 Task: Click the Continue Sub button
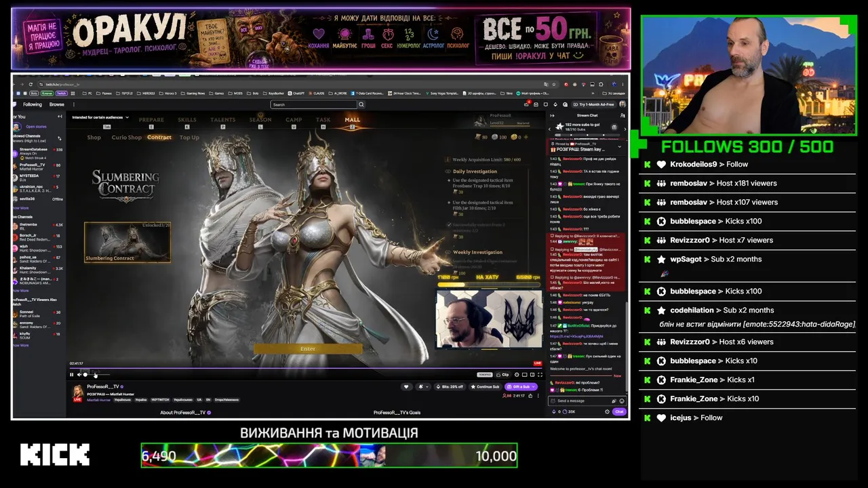tap(486, 386)
